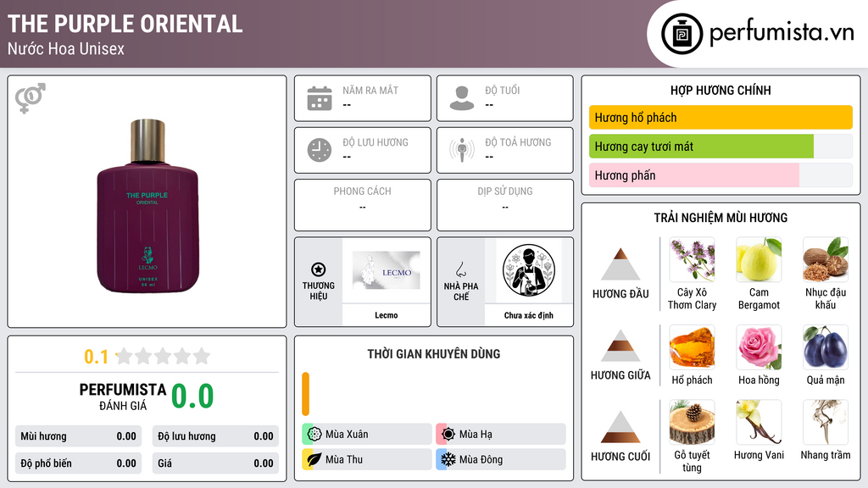
Task: Click the Giá 0.00 score row
Action: [x=215, y=463]
